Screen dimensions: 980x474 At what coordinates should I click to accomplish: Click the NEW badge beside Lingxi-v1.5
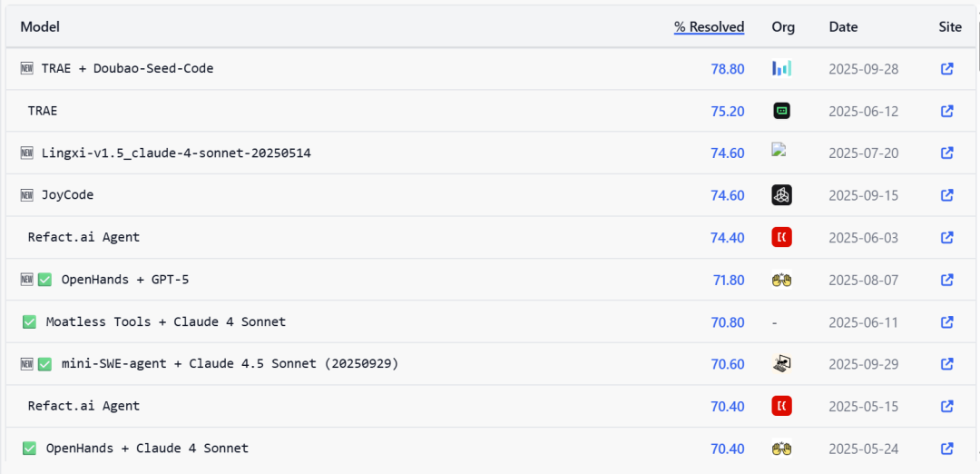click(x=27, y=153)
